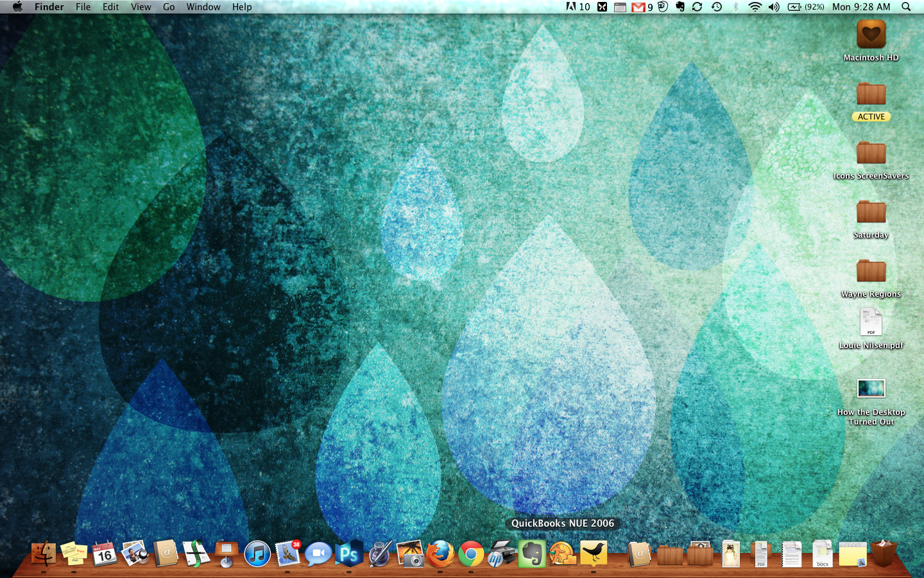
Task: Open Photoshop from the dock
Action: [x=348, y=554]
